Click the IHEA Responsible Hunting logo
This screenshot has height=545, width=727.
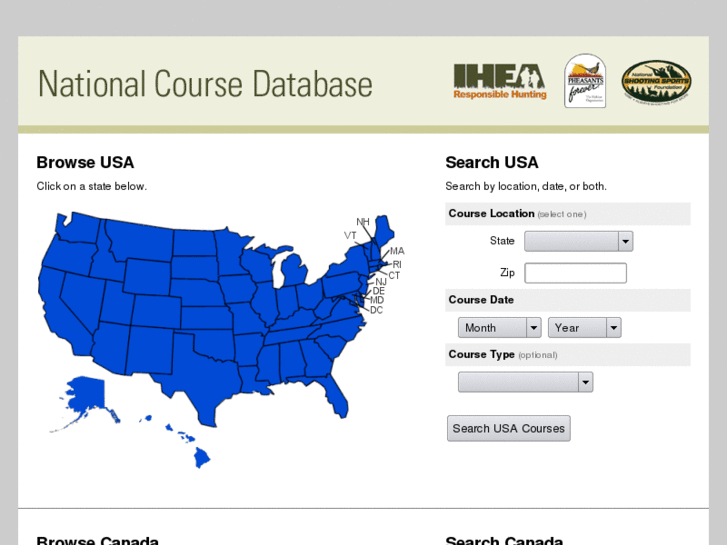500,82
